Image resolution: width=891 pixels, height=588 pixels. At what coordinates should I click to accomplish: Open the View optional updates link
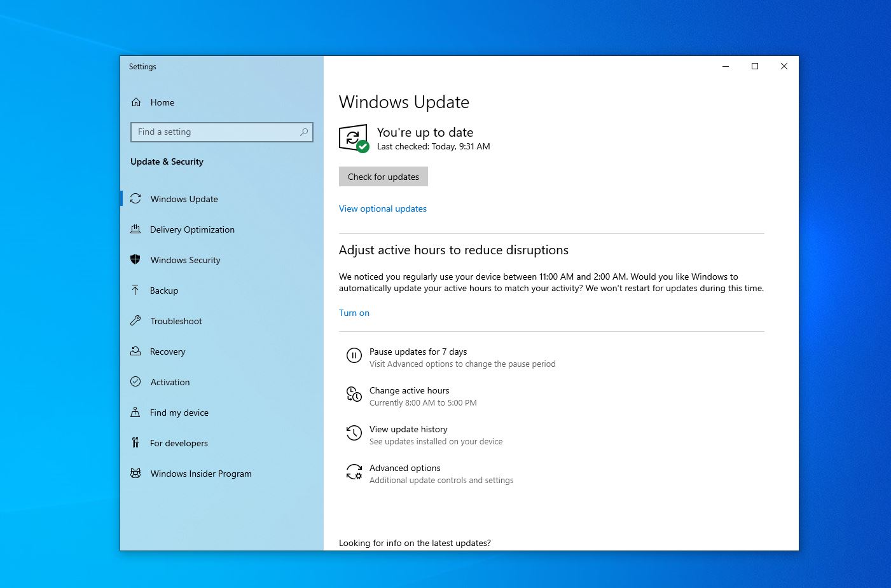(382, 209)
